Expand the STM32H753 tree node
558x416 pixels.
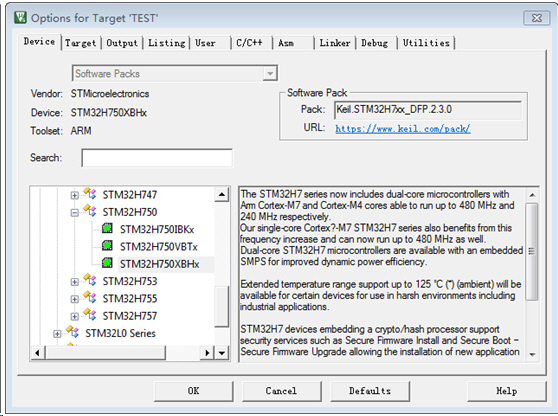pos(74,282)
